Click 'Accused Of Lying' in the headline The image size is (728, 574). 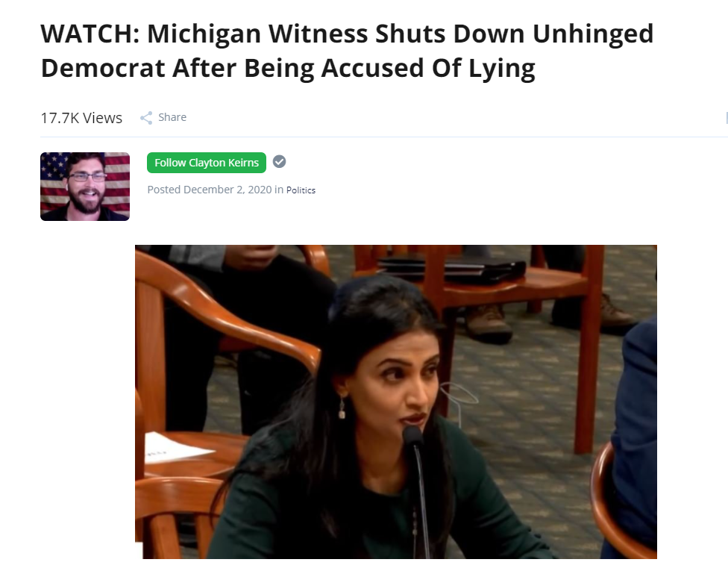tap(427, 69)
